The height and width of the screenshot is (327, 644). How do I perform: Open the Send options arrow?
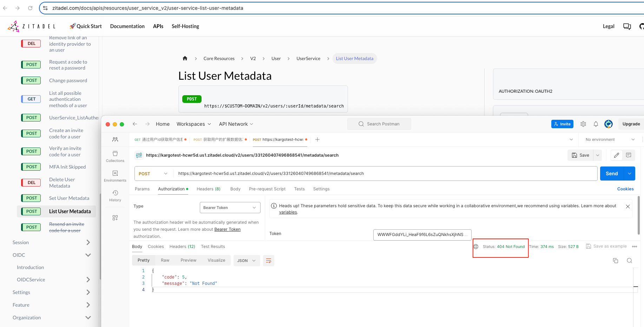click(x=630, y=174)
